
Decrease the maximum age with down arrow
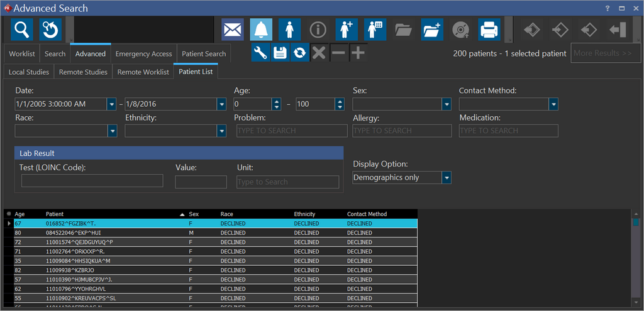pos(340,107)
